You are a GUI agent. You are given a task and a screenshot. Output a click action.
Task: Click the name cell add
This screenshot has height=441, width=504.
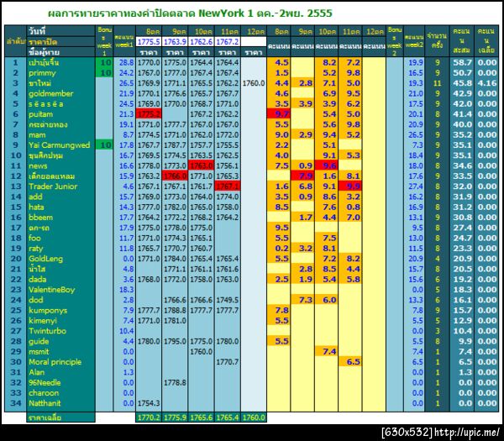[60, 197]
